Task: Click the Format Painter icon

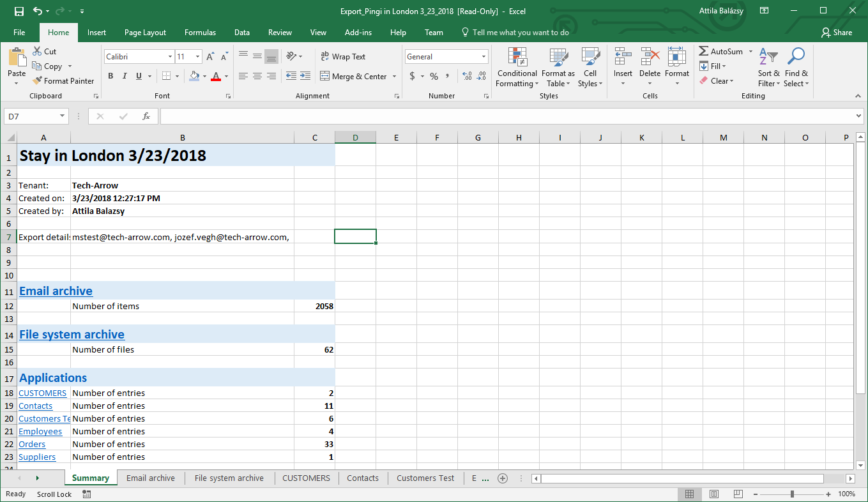Action: pyautogui.click(x=37, y=81)
